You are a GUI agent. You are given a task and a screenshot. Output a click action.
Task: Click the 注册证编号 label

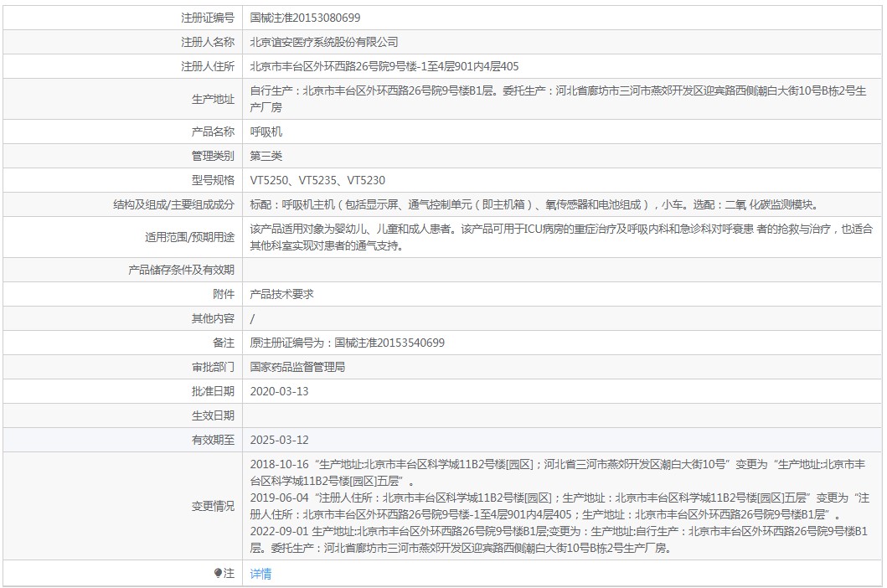pyautogui.click(x=208, y=18)
